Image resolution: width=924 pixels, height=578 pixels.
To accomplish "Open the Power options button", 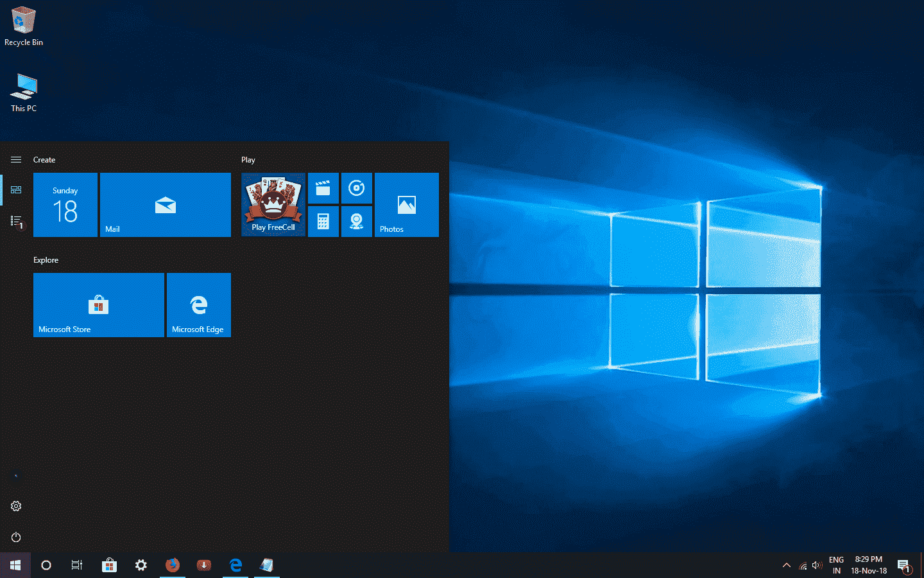I will click(16, 537).
